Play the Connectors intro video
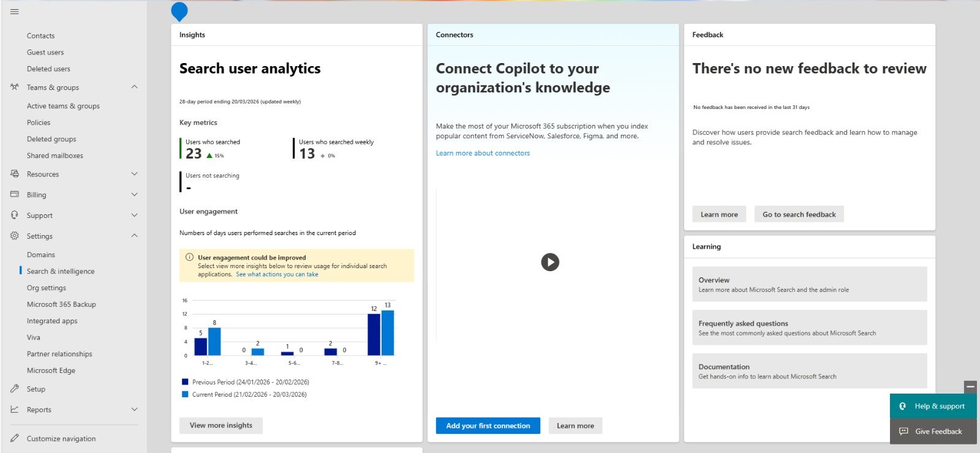This screenshot has width=980, height=453. pyautogui.click(x=550, y=262)
